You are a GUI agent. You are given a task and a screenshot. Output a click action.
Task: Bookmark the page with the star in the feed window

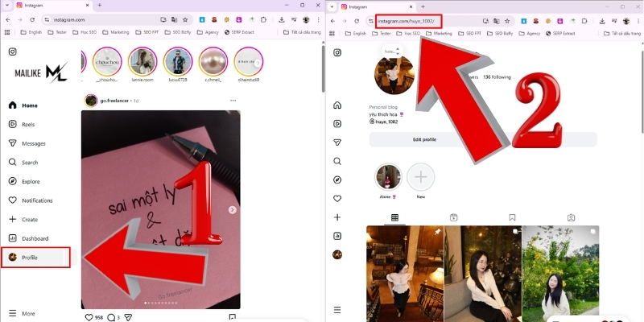185,19
